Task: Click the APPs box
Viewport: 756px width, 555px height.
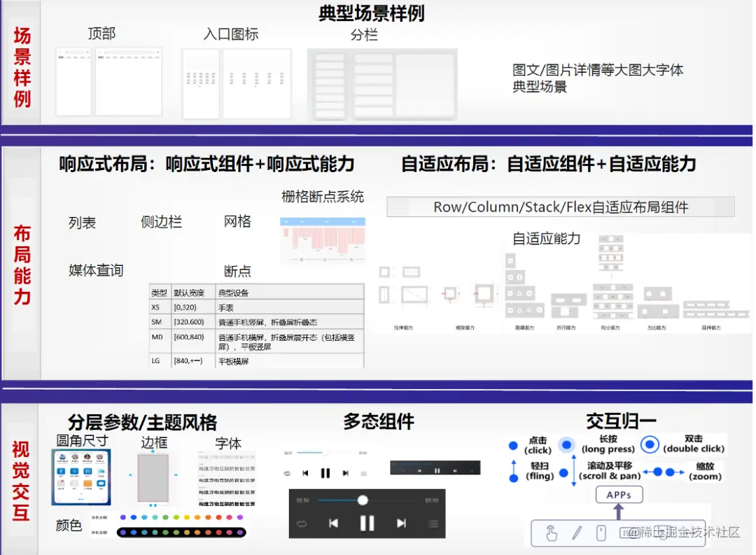Action: pyautogui.click(x=619, y=495)
